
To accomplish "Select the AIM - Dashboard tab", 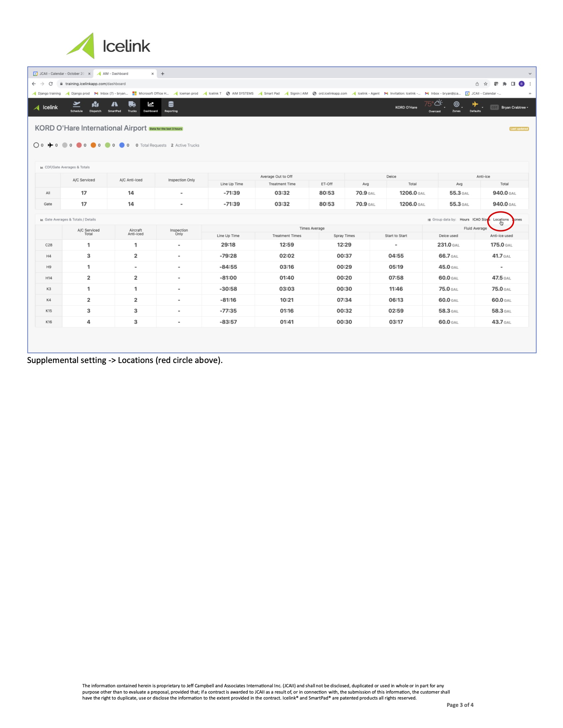I will click(x=125, y=74).
